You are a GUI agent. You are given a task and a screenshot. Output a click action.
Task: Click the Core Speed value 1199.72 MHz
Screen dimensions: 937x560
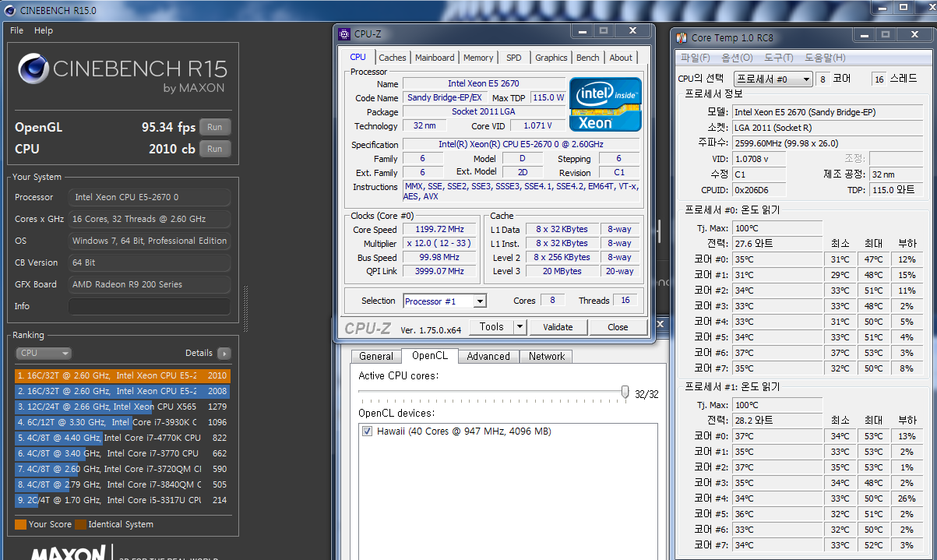tap(441, 230)
